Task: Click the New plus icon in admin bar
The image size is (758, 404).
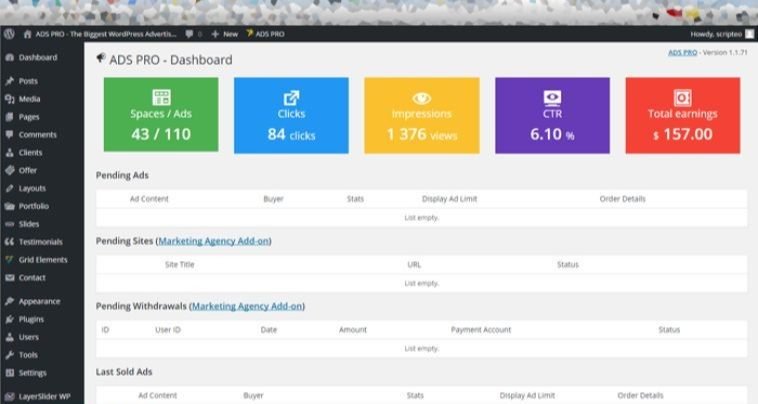Action: point(215,34)
